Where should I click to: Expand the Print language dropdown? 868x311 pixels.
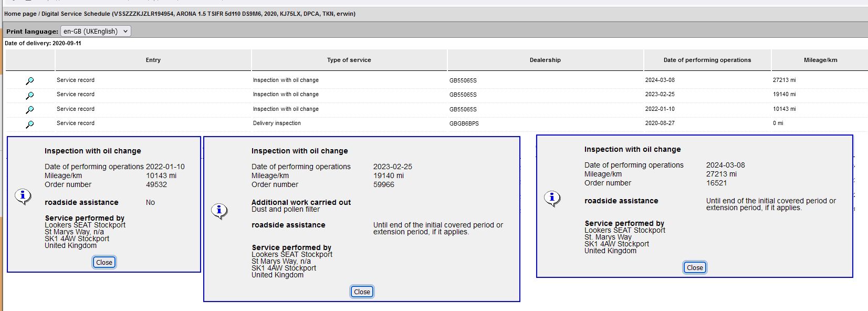[x=96, y=32]
